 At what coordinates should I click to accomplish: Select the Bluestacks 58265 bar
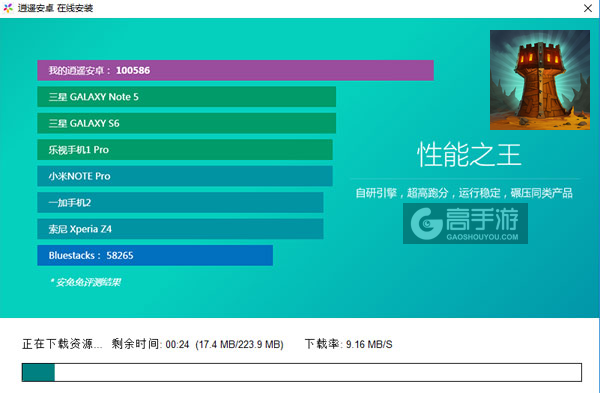point(155,255)
